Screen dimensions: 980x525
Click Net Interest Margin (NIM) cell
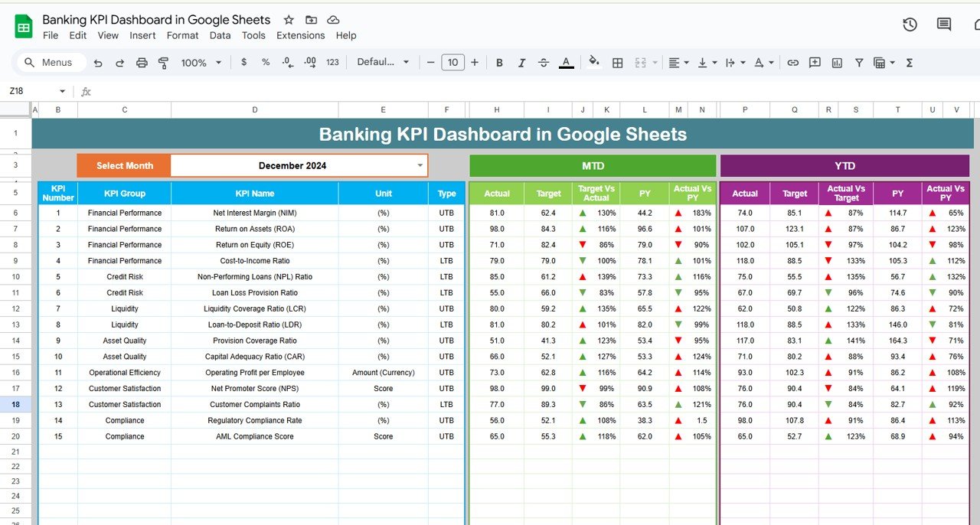[x=255, y=213]
